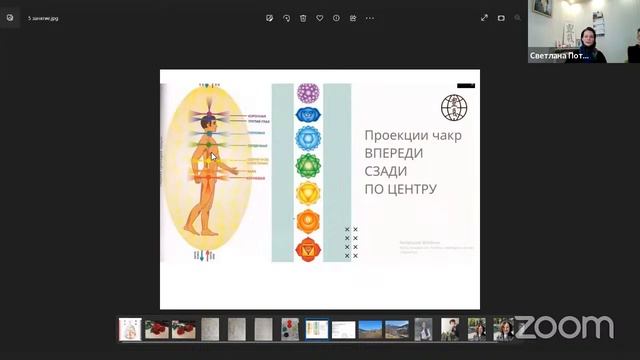This screenshot has height=360, width=640.
Task: Show file info with the info icon
Action: [x=336, y=18]
